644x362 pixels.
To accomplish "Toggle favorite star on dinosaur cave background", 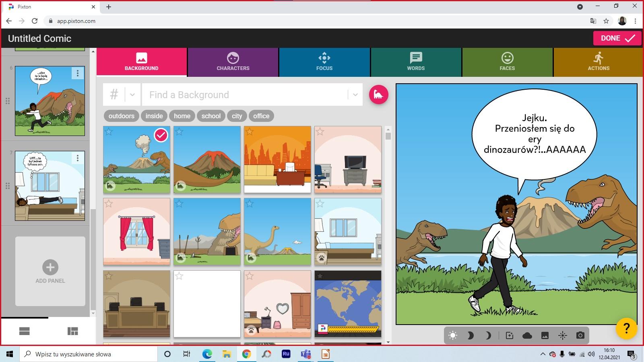I will (x=179, y=204).
